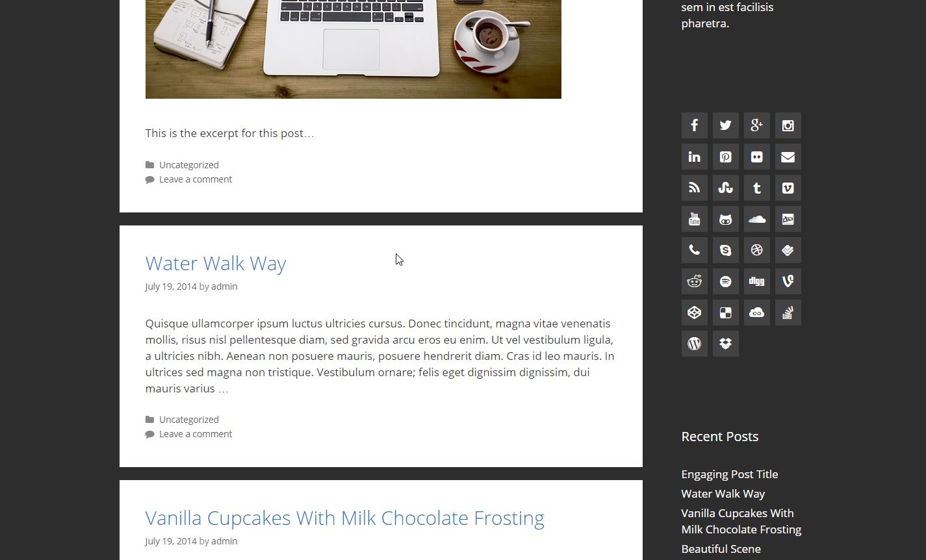Click the Dropbox icon
Viewport: 926px width, 560px height.
coord(725,344)
